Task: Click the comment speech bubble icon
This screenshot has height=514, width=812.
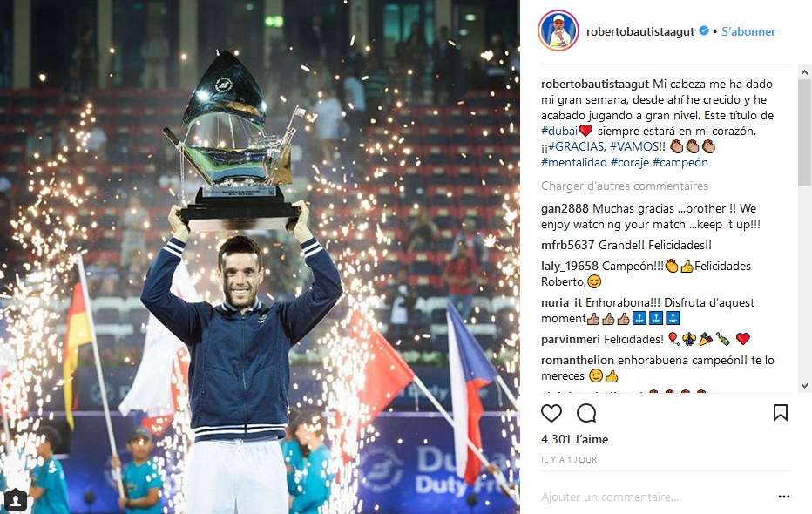Action: tap(586, 413)
